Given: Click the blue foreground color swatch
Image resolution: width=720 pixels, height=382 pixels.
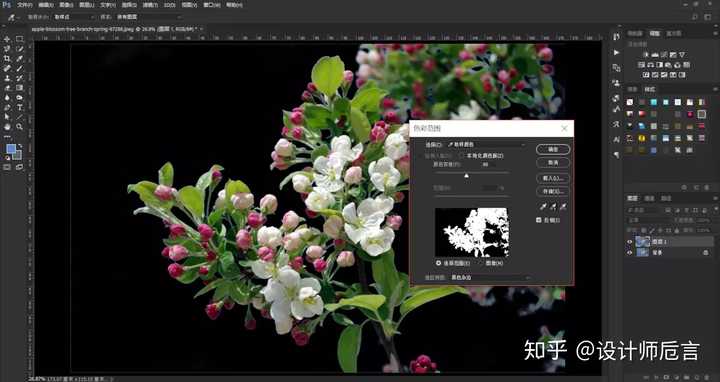Looking at the screenshot, I should (11, 148).
